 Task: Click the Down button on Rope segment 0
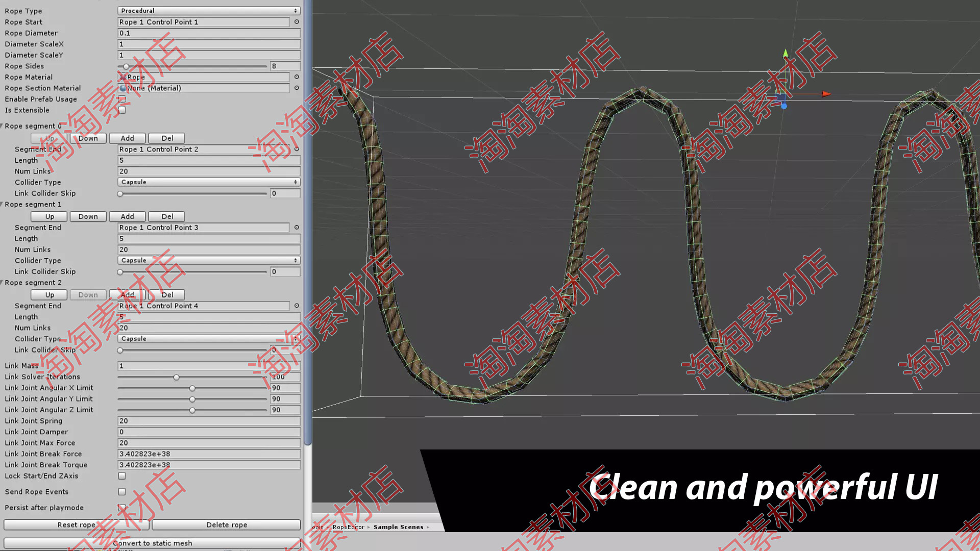click(88, 138)
